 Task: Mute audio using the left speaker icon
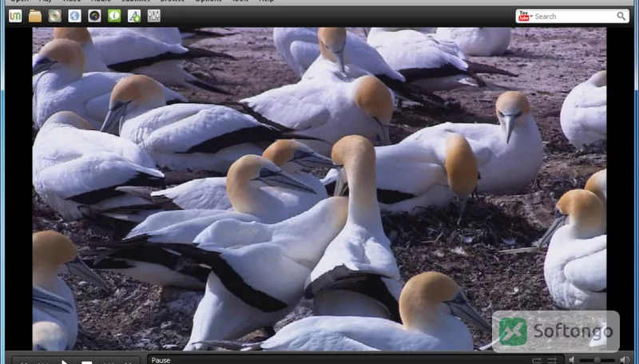[572, 360]
